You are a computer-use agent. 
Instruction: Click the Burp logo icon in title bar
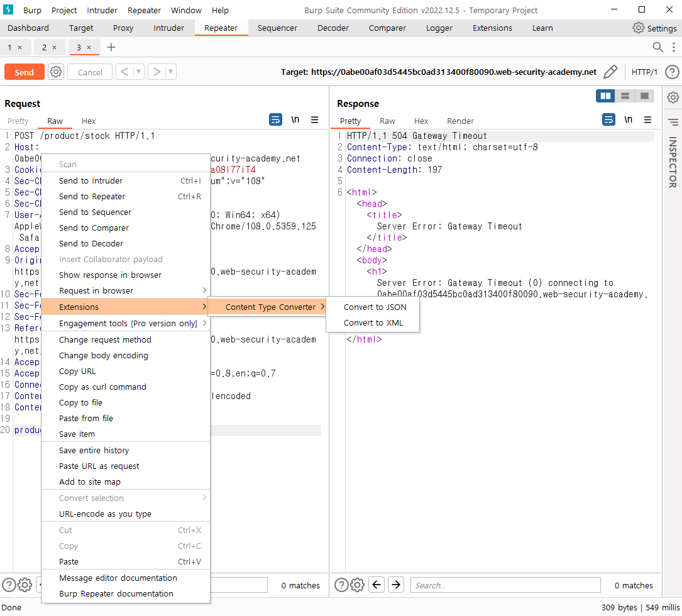coord(8,9)
